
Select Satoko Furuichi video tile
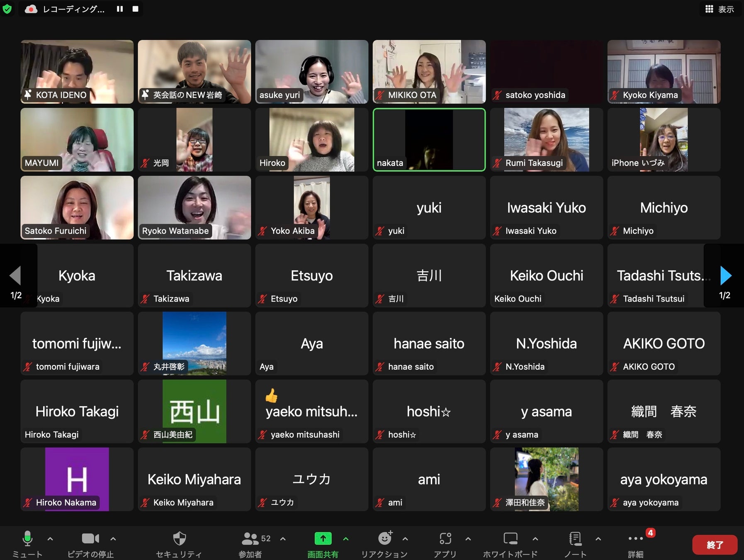pos(77,207)
